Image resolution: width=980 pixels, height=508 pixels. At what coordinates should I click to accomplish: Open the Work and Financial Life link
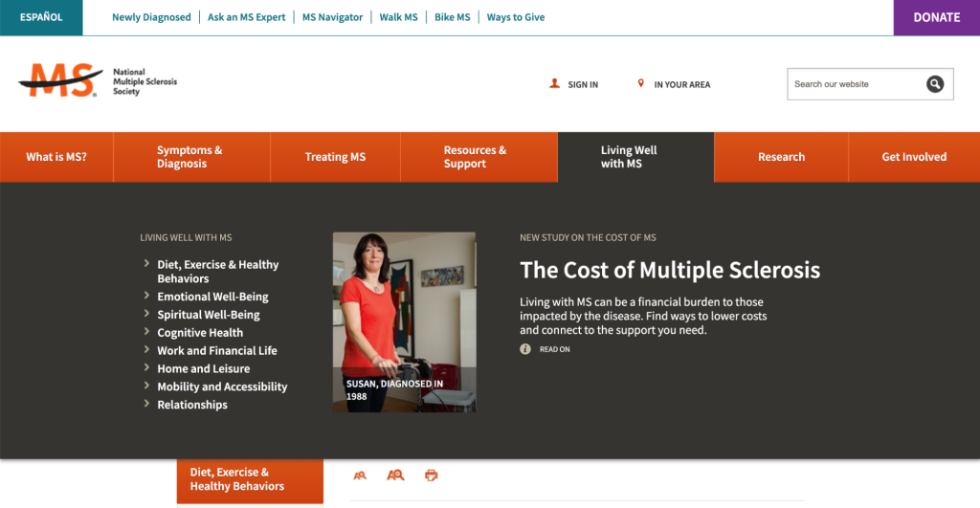click(x=217, y=350)
